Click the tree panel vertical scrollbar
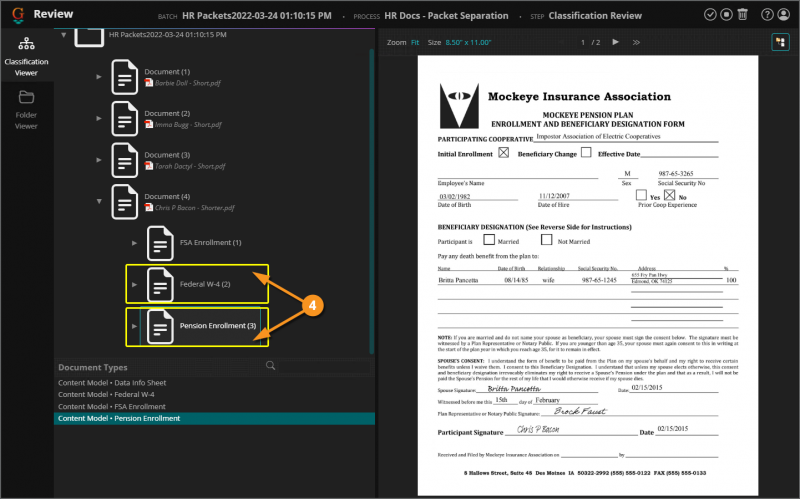This screenshot has height=499, width=800. pyautogui.click(x=372, y=202)
